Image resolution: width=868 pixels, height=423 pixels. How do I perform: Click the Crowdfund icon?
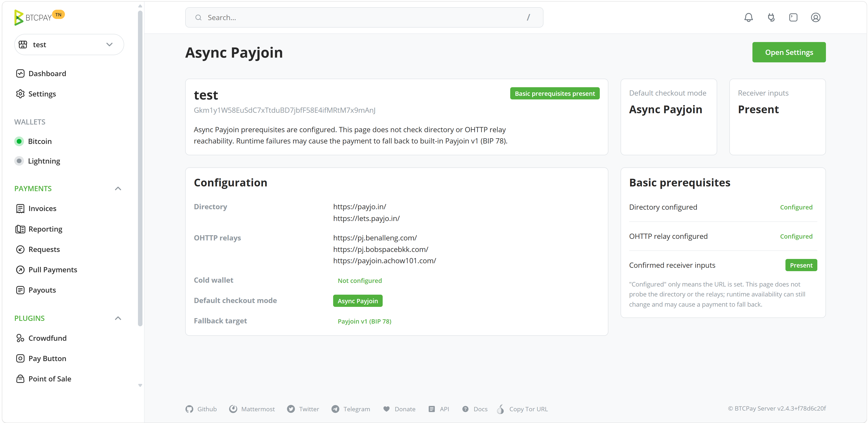click(20, 338)
